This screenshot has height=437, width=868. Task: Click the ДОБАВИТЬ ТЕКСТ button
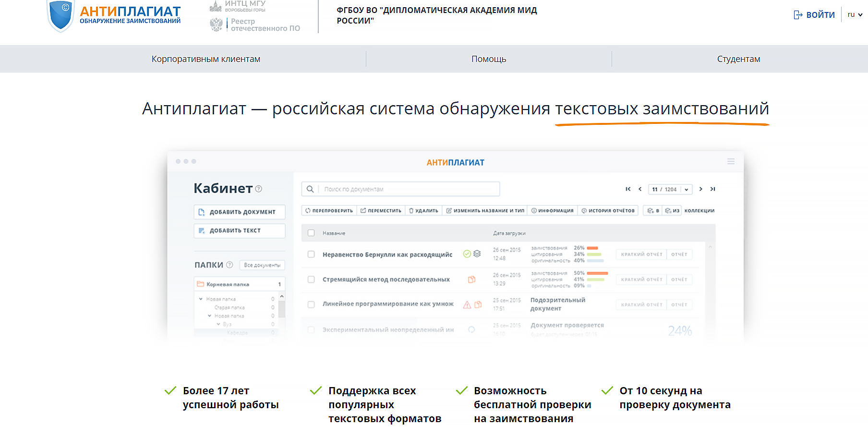click(240, 231)
